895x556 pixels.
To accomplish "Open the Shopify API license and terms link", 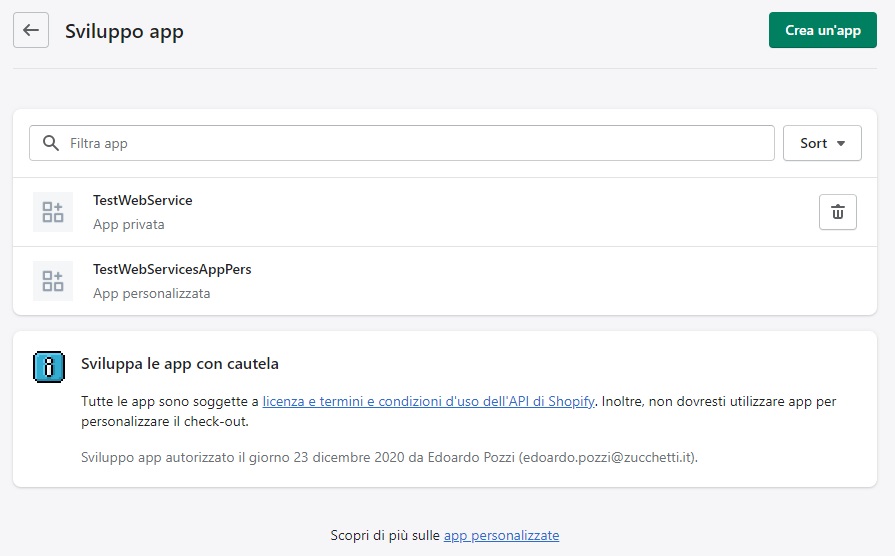I will click(428, 401).
